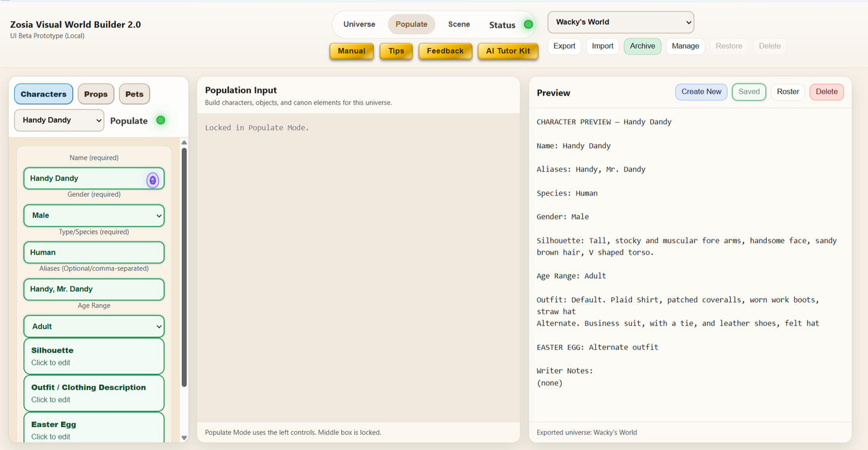Click the Feedback button at the top
This screenshot has height=450, width=868.
[x=445, y=51]
